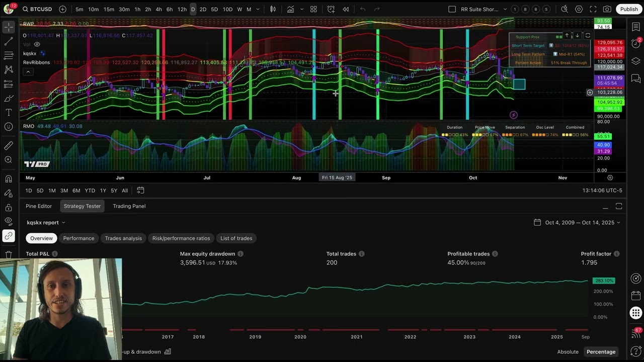This screenshot has height=362, width=644.
Task: Set chart range to 3M
Action: pyautogui.click(x=64, y=191)
